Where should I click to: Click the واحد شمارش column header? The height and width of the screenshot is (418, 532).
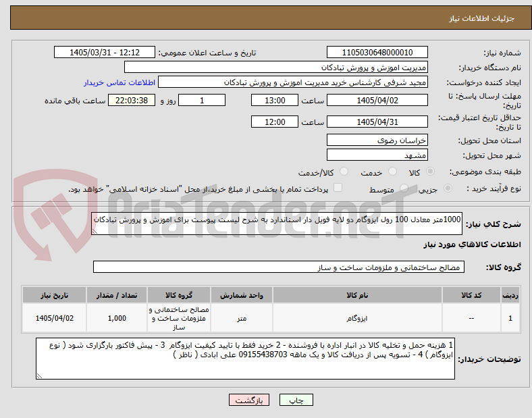(242, 295)
